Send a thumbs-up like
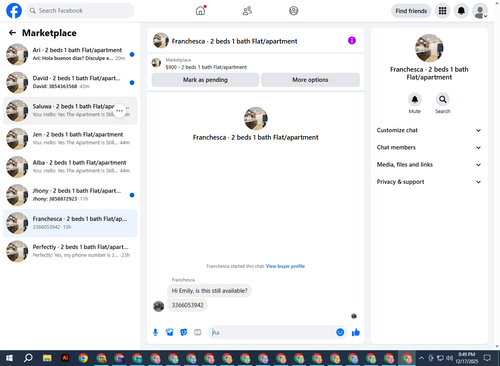This screenshot has height=366, width=500. pos(356,332)
